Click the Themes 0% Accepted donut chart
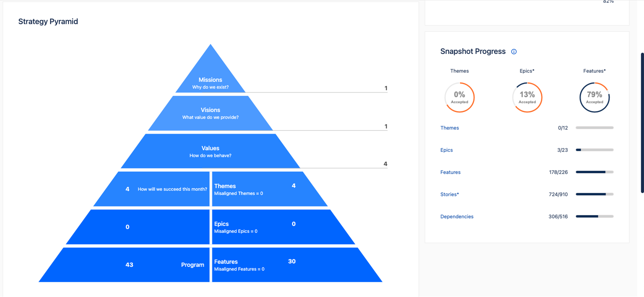The width and height of the screenshot is (644, 297). click(460, 97)
